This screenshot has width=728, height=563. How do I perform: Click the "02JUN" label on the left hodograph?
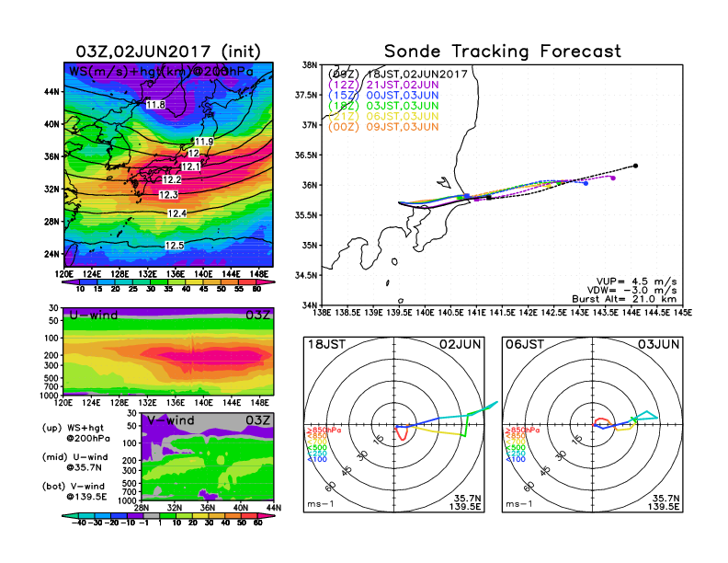(x=460, y=345)
